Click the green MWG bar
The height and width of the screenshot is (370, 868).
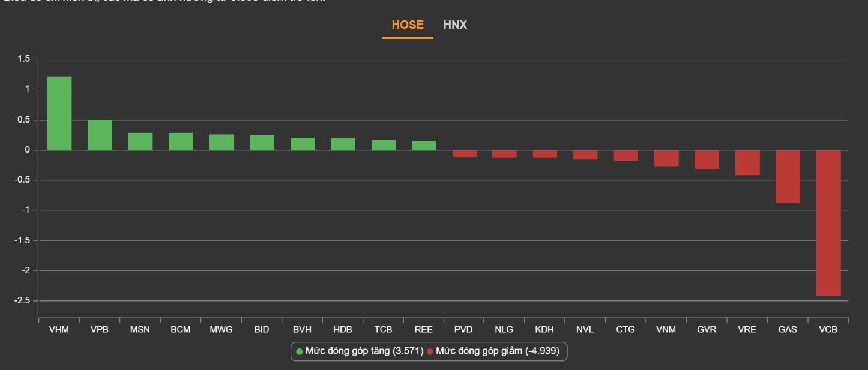click(222, 142)
